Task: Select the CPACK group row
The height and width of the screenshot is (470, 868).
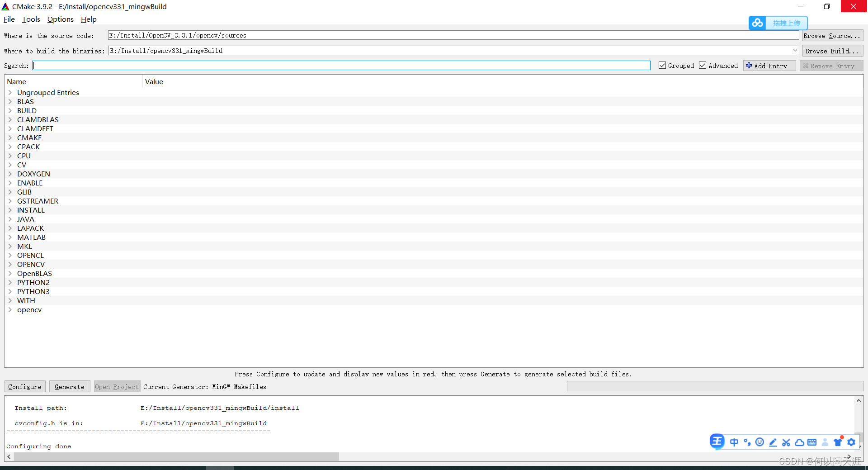Action: [434, 147]
